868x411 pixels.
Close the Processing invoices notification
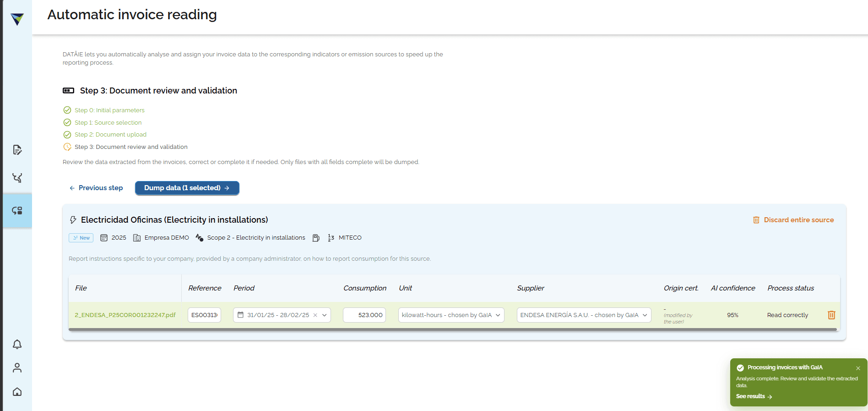(x=858, y=368)
